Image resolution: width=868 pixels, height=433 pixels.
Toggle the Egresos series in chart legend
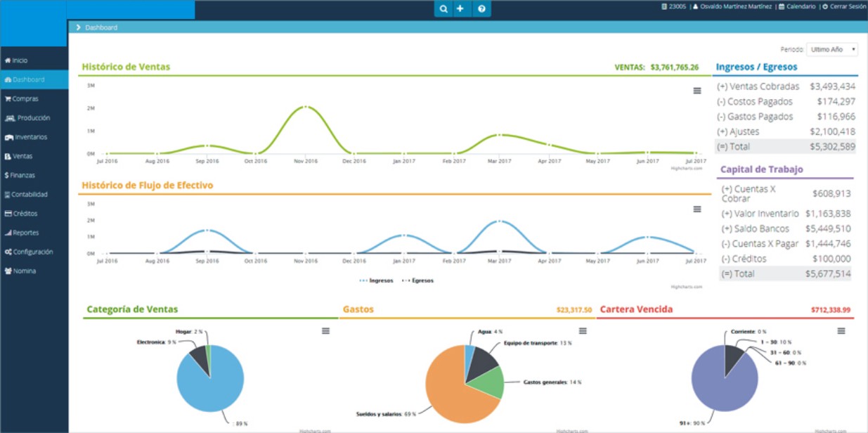(x=418, y=280)
